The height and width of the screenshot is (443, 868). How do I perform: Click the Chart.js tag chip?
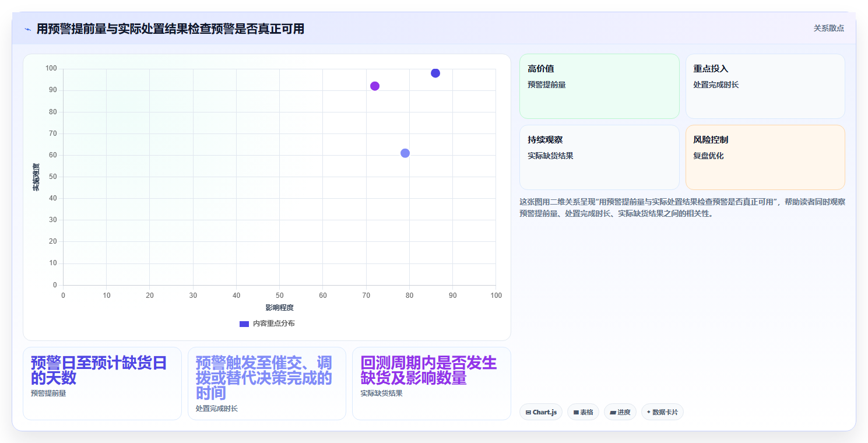click(541, 412)
